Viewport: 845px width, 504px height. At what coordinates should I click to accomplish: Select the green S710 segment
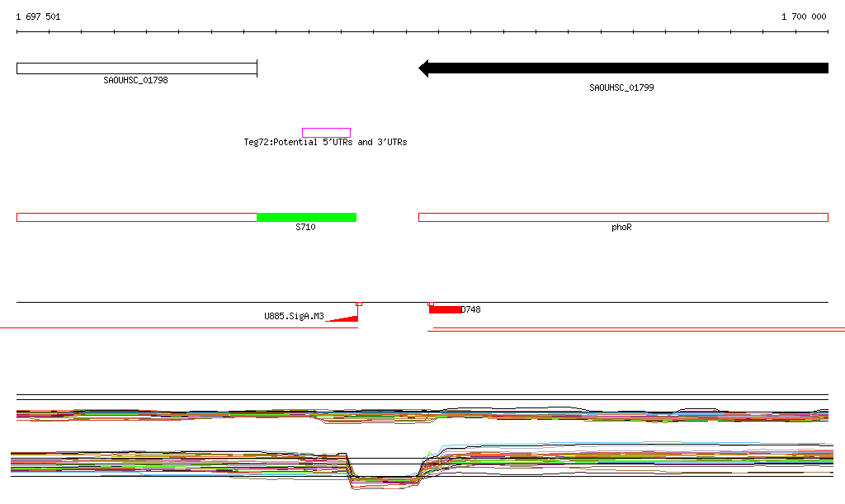pos(307,218)
